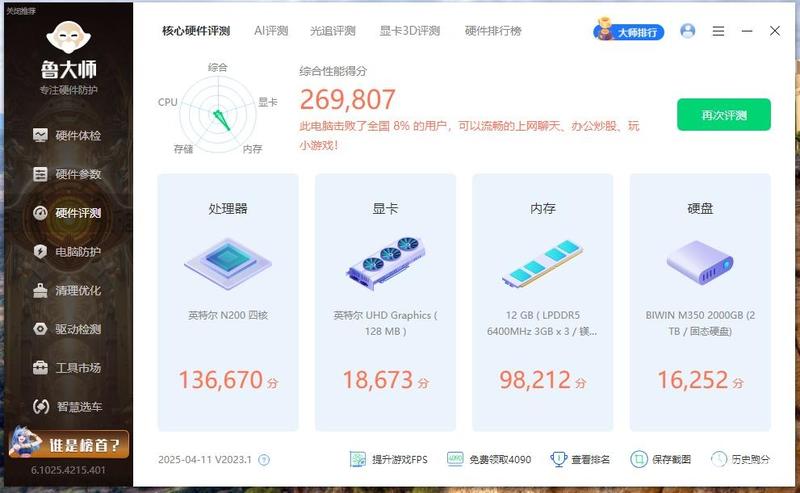
Task: Open 电脑防护 in sidebar
Action: (x=67, y=252)
